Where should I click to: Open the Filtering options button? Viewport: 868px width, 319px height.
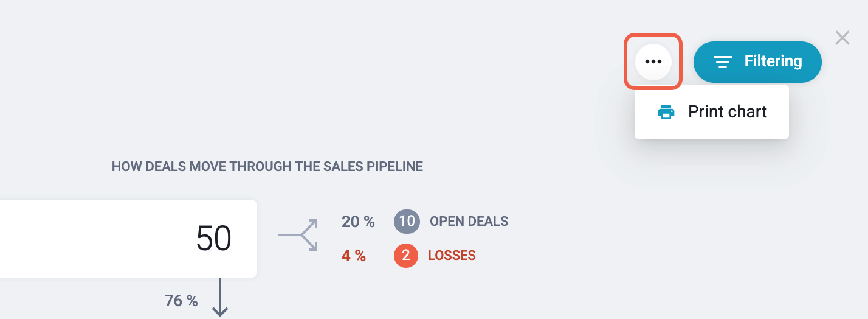757,62
